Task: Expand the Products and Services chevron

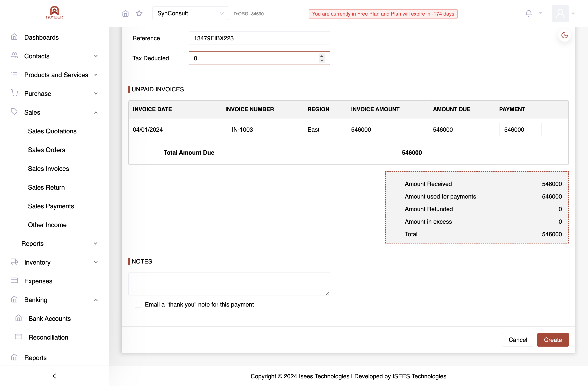Action: (96, 75)
